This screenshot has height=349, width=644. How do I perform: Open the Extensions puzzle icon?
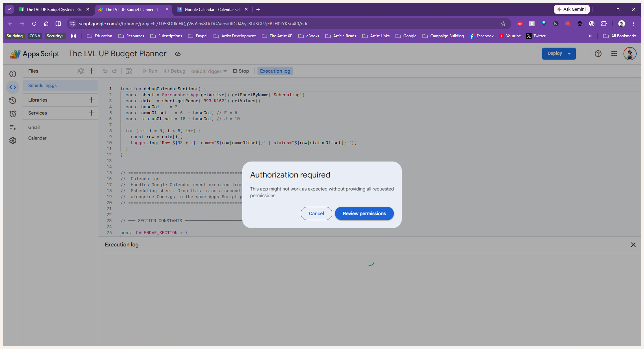tap(604, 24)
